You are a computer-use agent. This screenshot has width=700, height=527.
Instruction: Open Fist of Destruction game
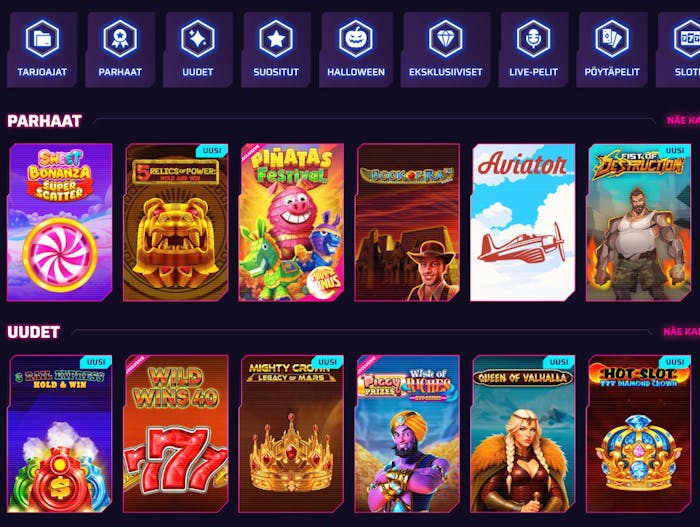638,222
